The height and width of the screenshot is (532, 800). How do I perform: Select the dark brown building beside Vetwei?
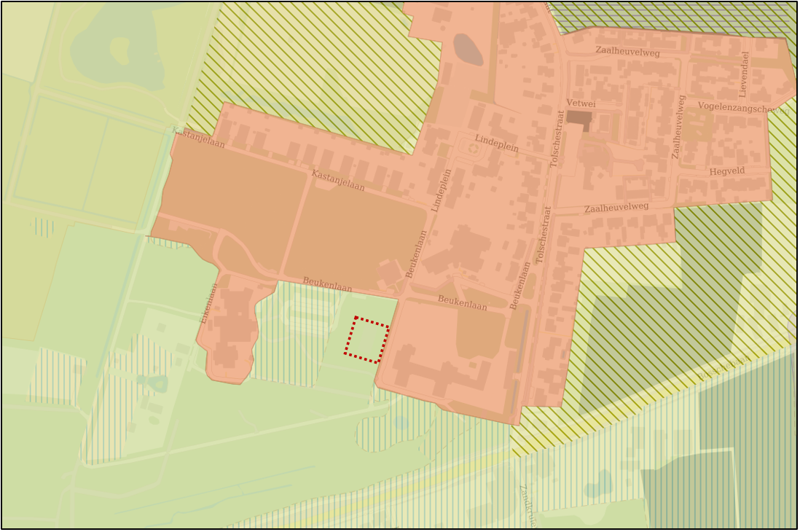point(579,122)
